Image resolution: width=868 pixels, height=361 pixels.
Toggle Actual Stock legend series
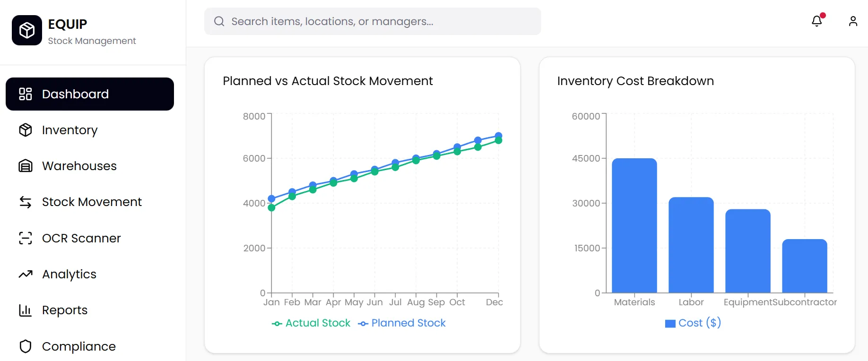pos(311,323)
